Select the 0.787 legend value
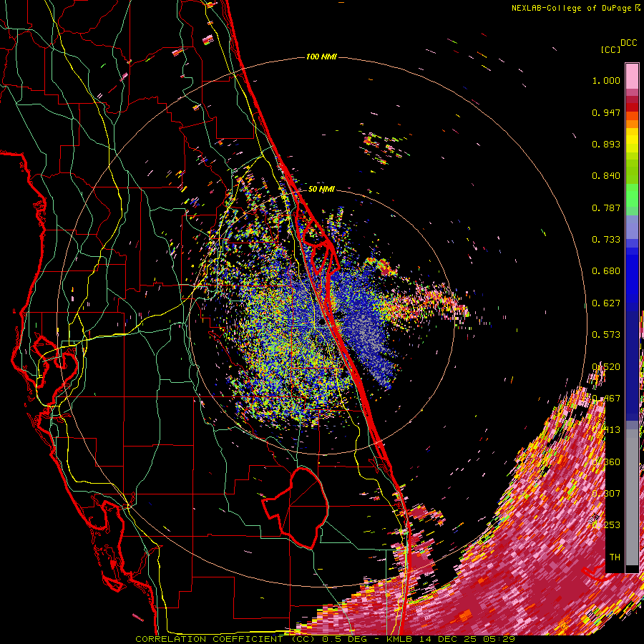 (x=606, y=208)
